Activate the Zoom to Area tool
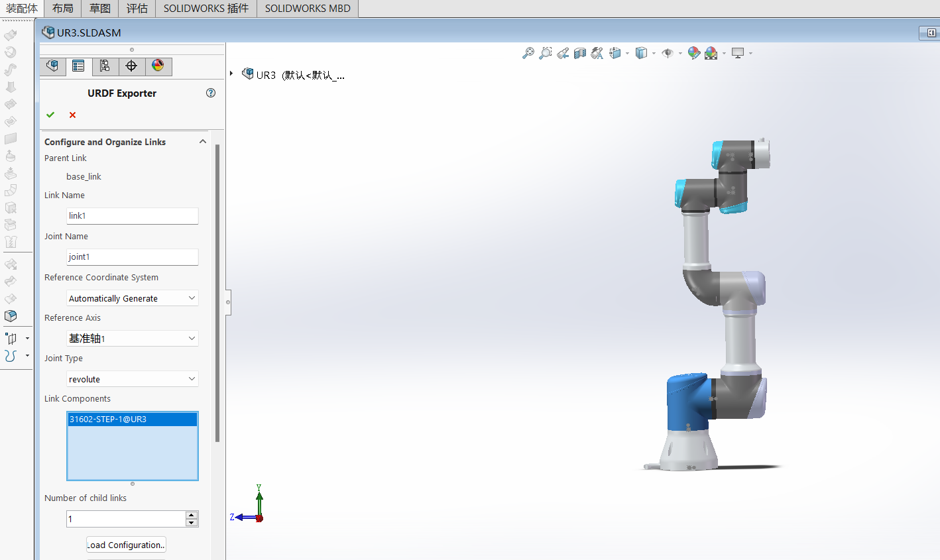Screen dimensions: 940x560 coord(545,53)
